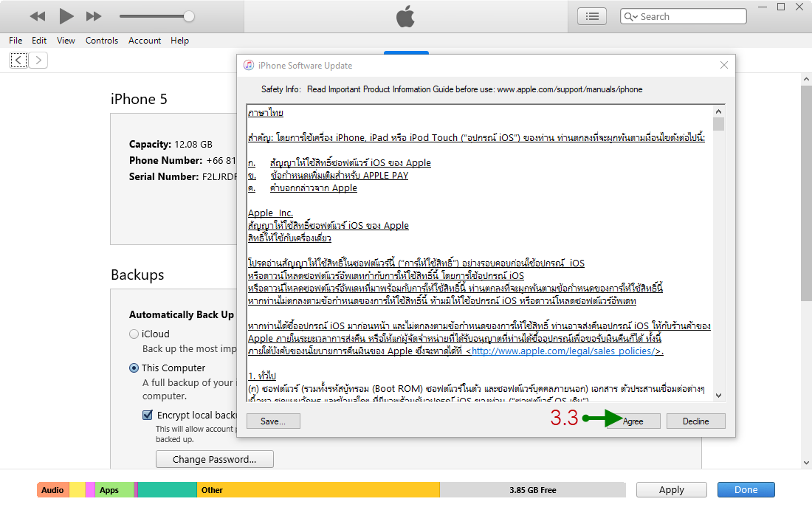Image resolution: width=812 pixels, height=510 pixels.
Task: Select the iCloud backup radio button
Action: [x=134, y=334]
